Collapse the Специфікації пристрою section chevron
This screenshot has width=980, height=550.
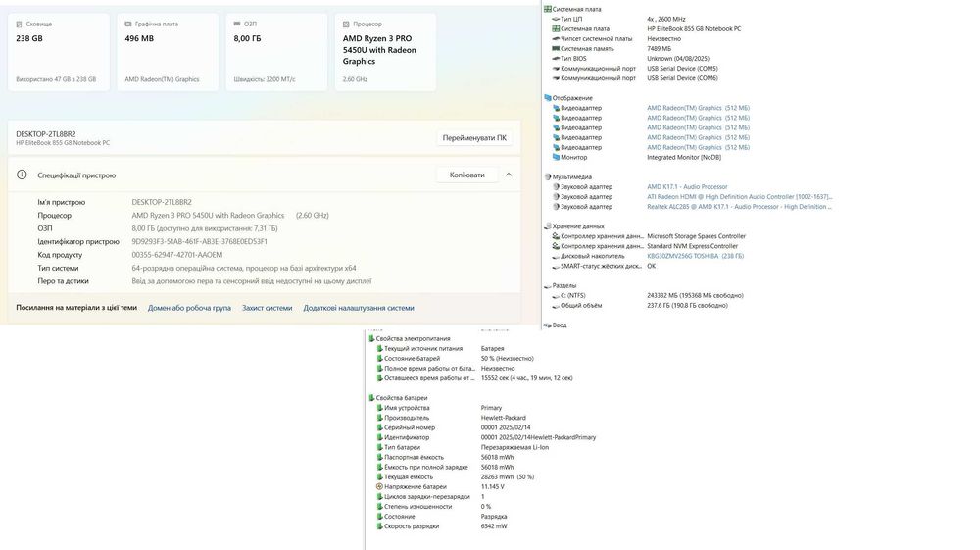[508, 175]
